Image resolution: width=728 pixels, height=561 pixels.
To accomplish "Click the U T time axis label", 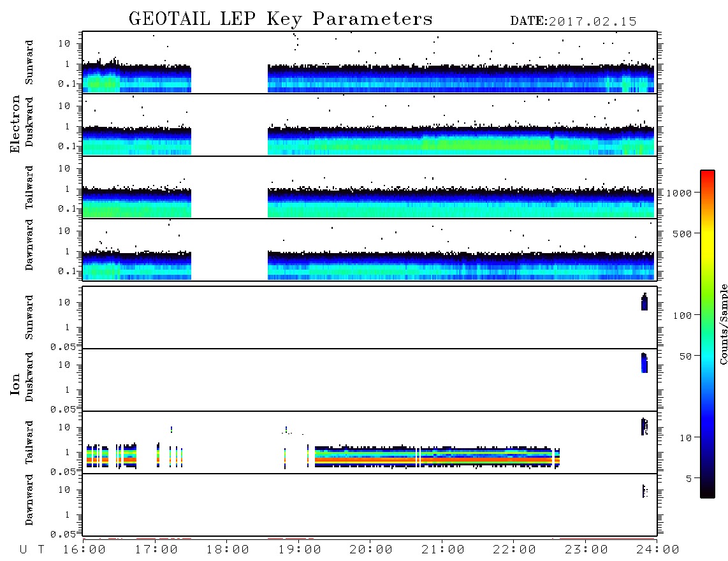I will tap(33, 550).
